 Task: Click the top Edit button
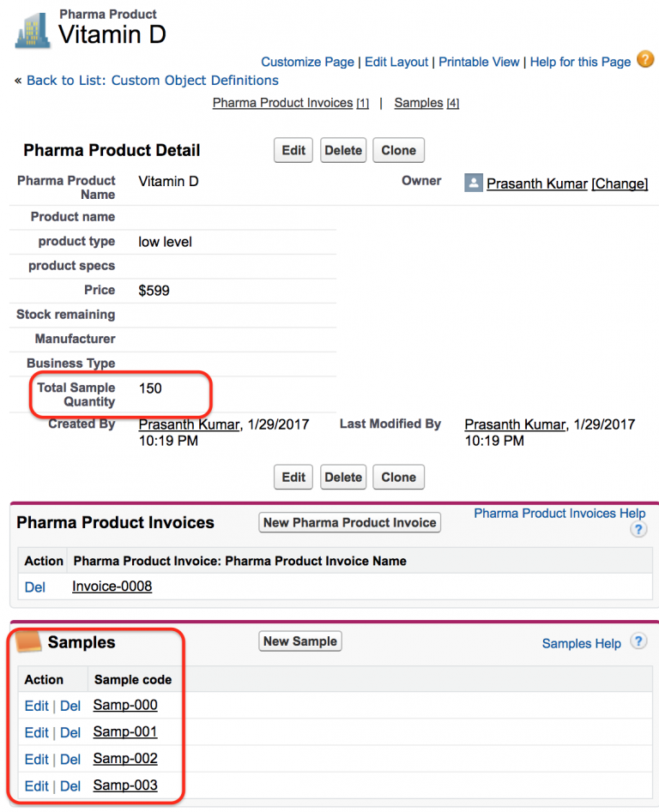pos(293,150)
